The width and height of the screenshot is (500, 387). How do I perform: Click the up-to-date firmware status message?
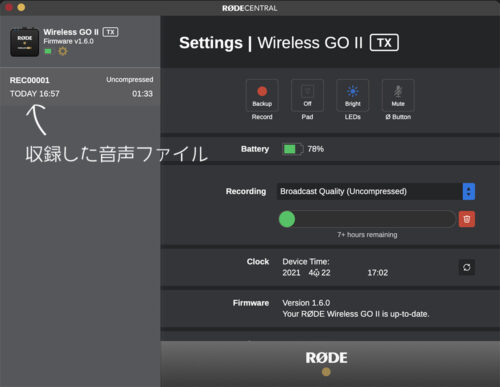click(356, 314)
